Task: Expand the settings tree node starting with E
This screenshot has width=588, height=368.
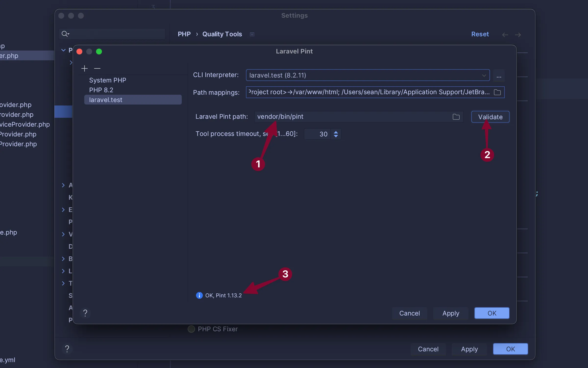Action: click(x=63, y=210)
